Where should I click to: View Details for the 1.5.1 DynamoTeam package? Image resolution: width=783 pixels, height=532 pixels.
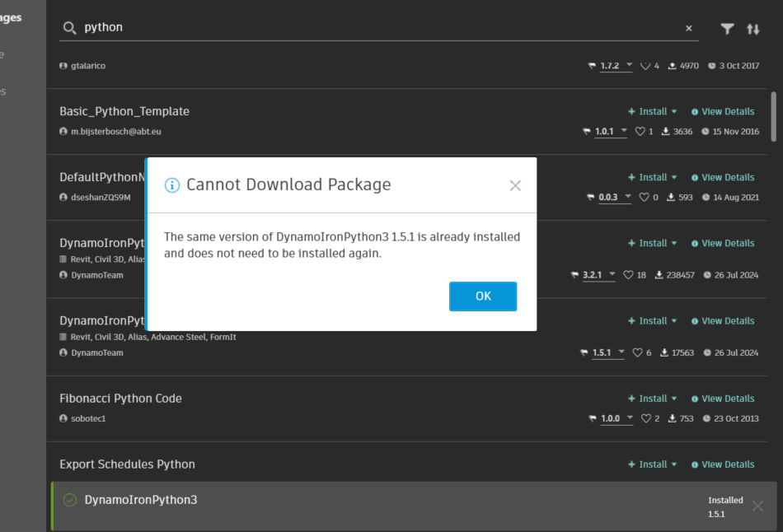point(723,321)
